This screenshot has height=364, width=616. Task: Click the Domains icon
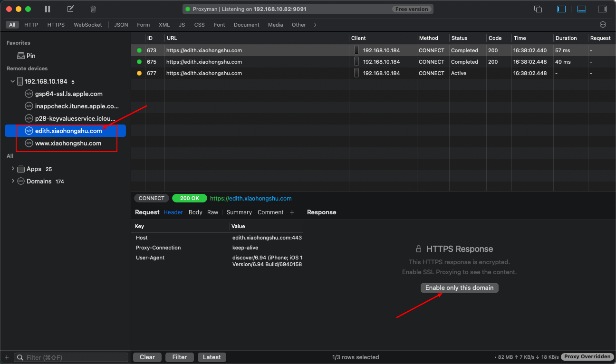[21, 181]
